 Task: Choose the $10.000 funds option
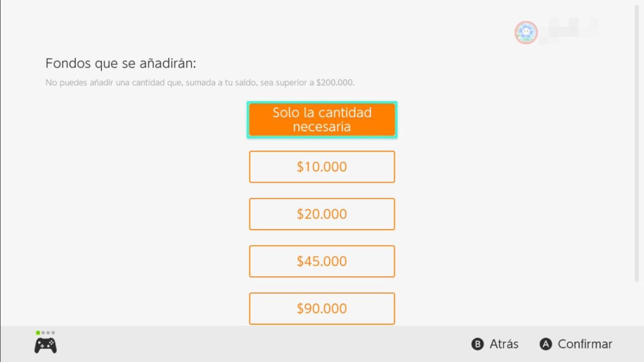pos(322,167)
